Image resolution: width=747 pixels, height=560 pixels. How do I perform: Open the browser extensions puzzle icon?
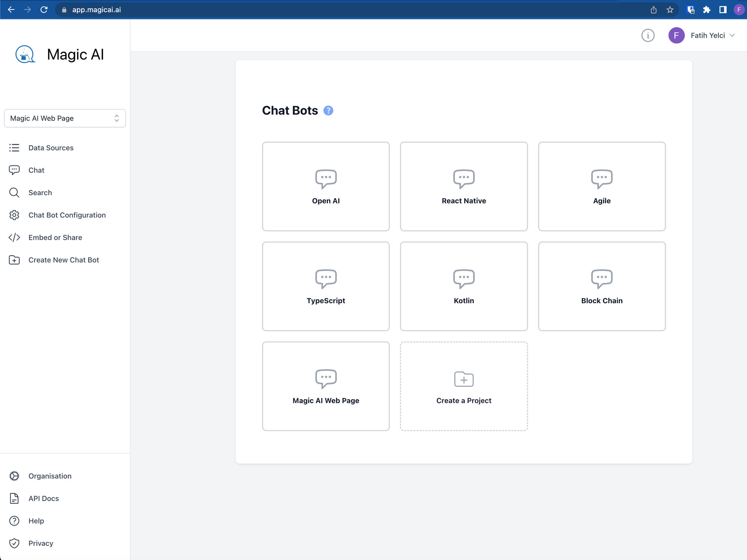coord(706,9)
